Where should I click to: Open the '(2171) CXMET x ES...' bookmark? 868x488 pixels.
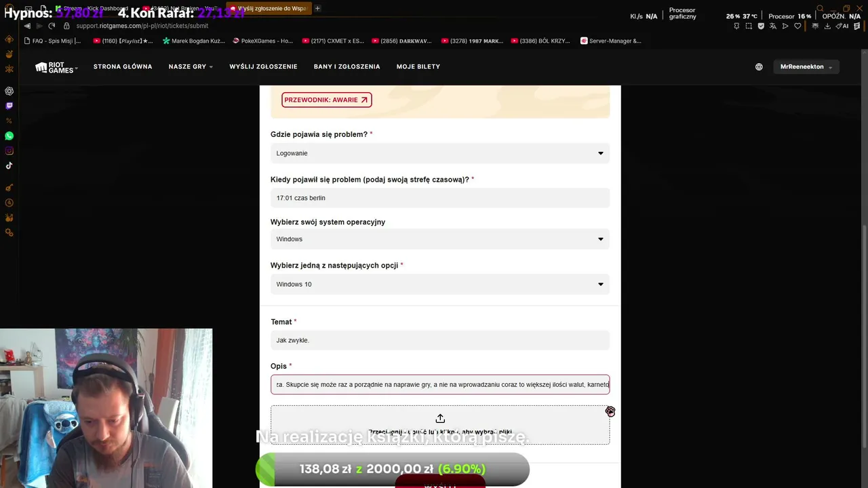(333, 41)
